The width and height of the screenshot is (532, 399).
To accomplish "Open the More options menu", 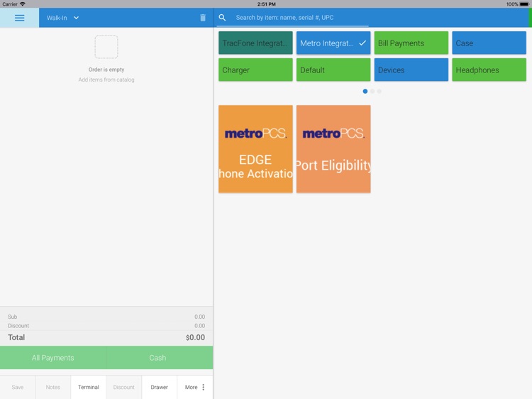I will [x=195, y=387].
